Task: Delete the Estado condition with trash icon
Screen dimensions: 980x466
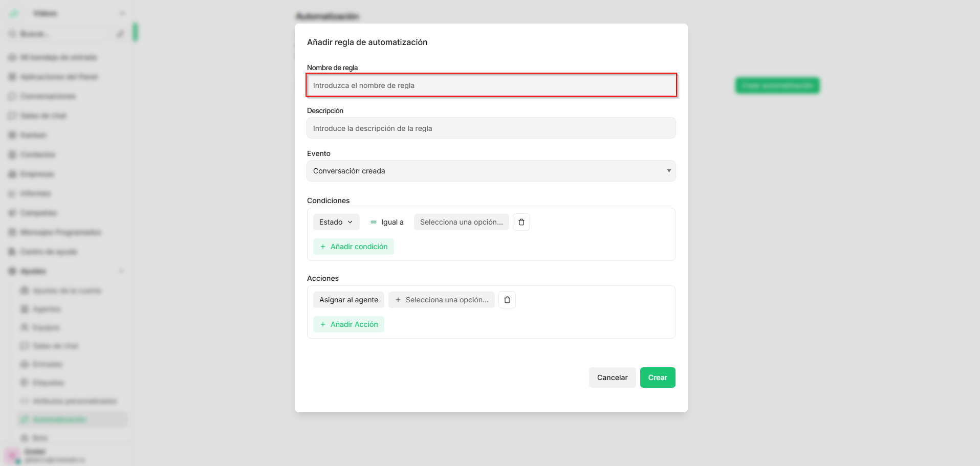Action: (x=521, y=222)
